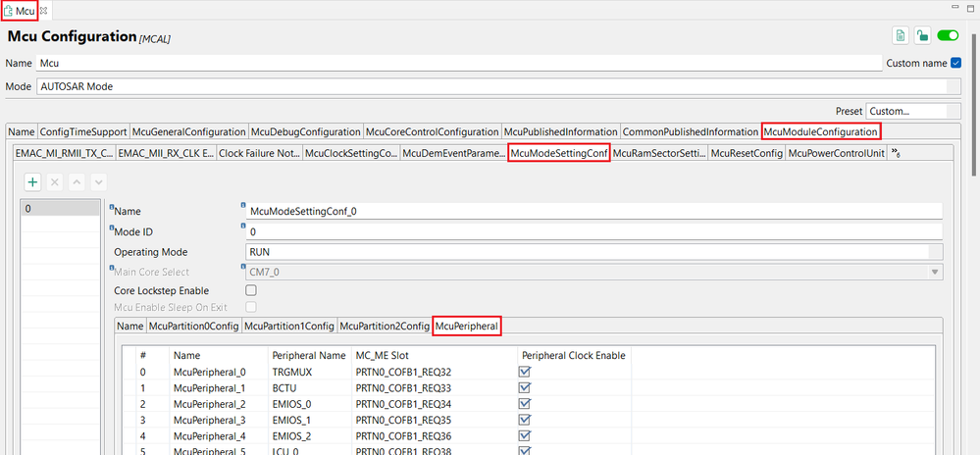Click the green add (+) item button
The height and width of the screenshot is (455, 980).
32,182
